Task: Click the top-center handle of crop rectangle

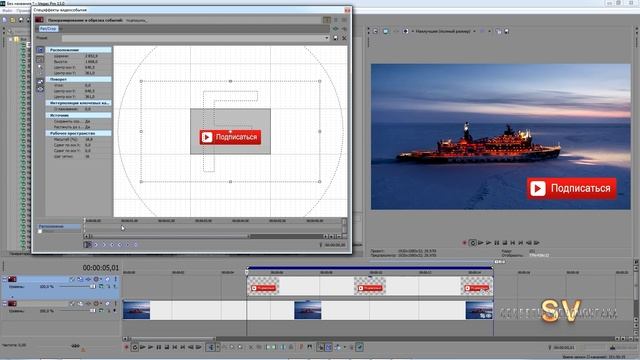Action: (230, 81)
